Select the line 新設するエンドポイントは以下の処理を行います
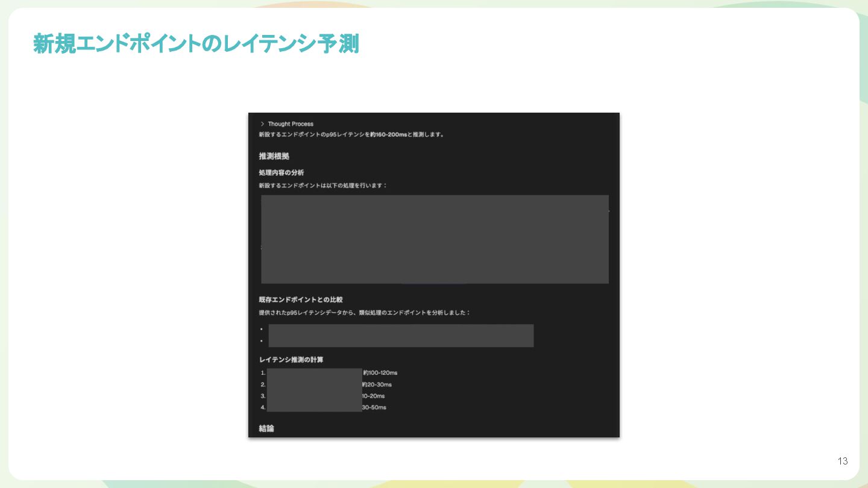 coord(322,186)
